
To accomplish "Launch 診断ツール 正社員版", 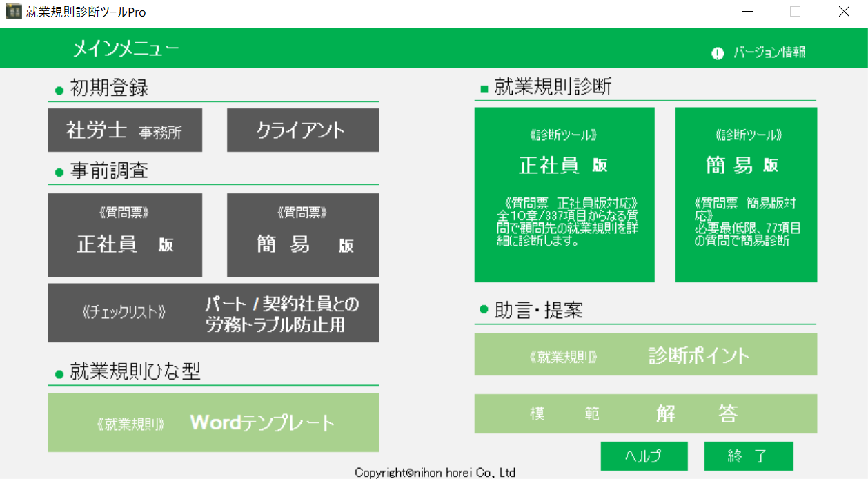I will tap(564, 195).
